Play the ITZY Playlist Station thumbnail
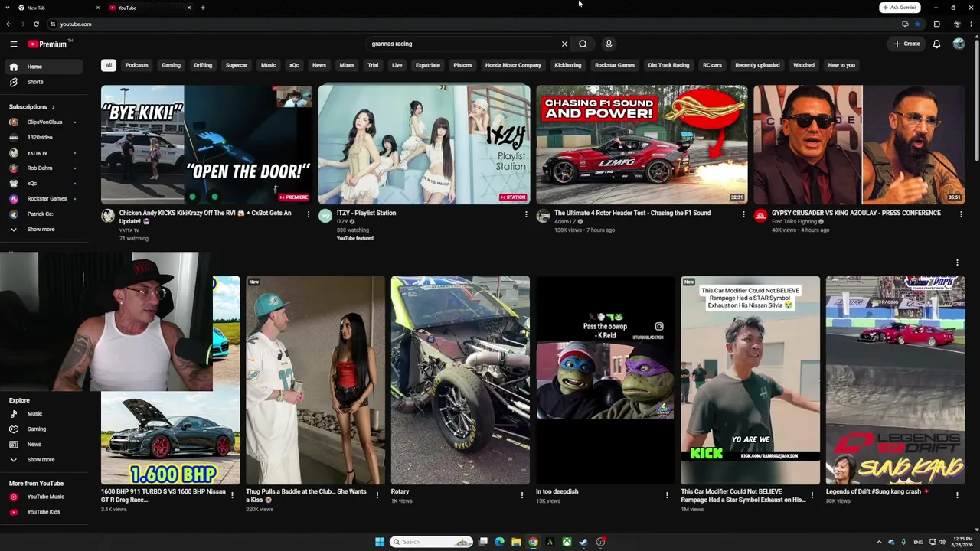The width and height of the screenshot is (980, 551). (x=424, y=145)
